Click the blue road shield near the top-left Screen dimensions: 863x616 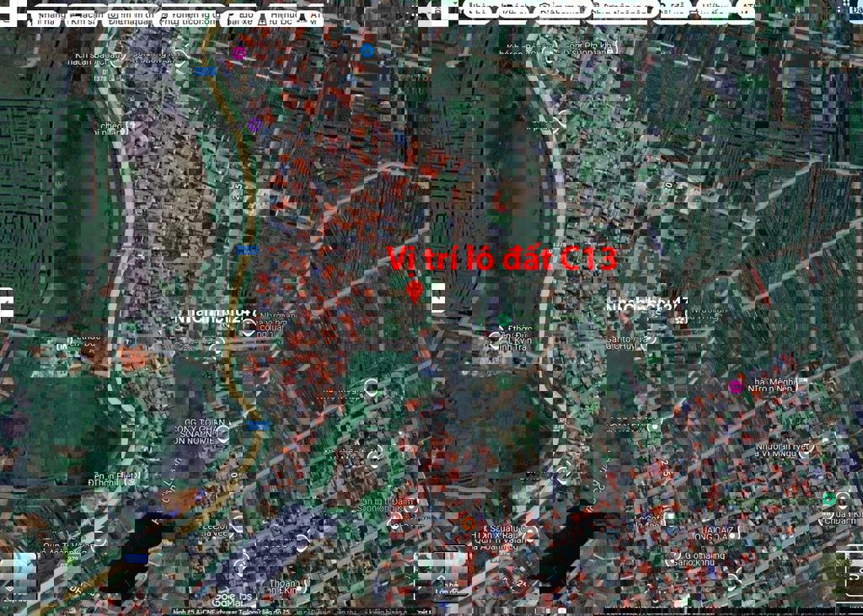[x=205, y=72]
